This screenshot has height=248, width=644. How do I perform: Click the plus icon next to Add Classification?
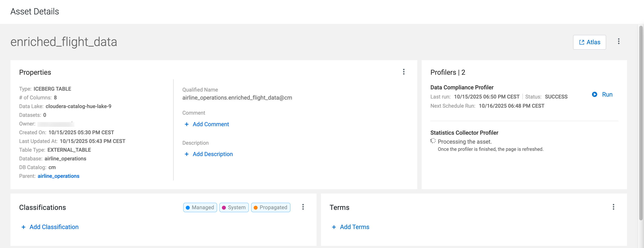(23, 227)
